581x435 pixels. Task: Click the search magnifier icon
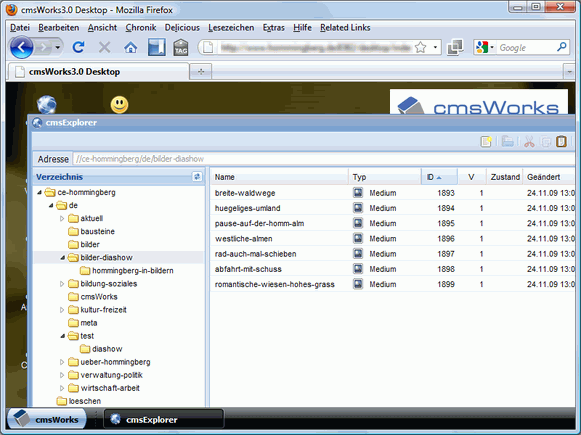click(x=561, y=47)
